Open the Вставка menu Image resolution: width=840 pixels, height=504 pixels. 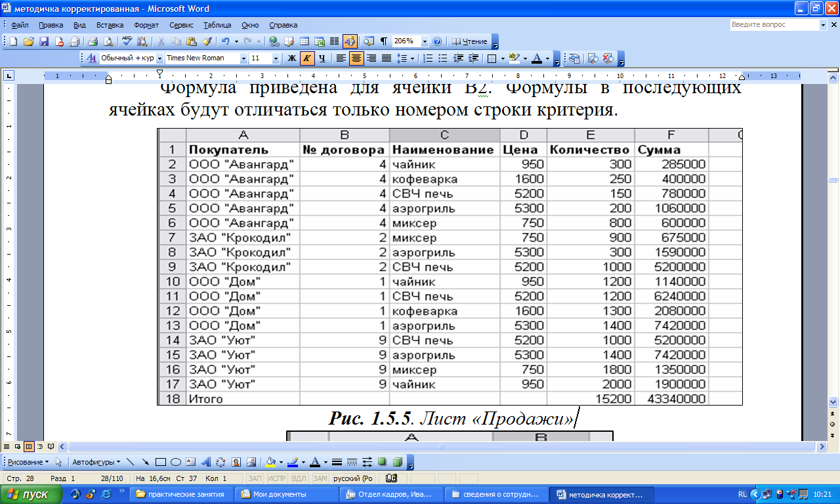[110, 25]
